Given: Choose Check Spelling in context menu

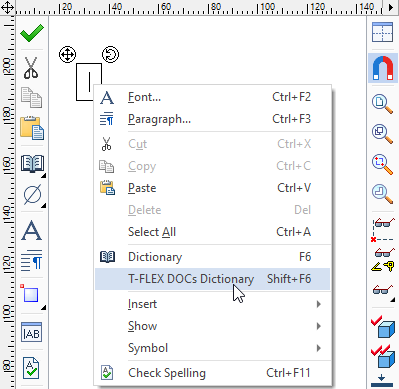Looking at the screenshot, I should click(213, 373).
